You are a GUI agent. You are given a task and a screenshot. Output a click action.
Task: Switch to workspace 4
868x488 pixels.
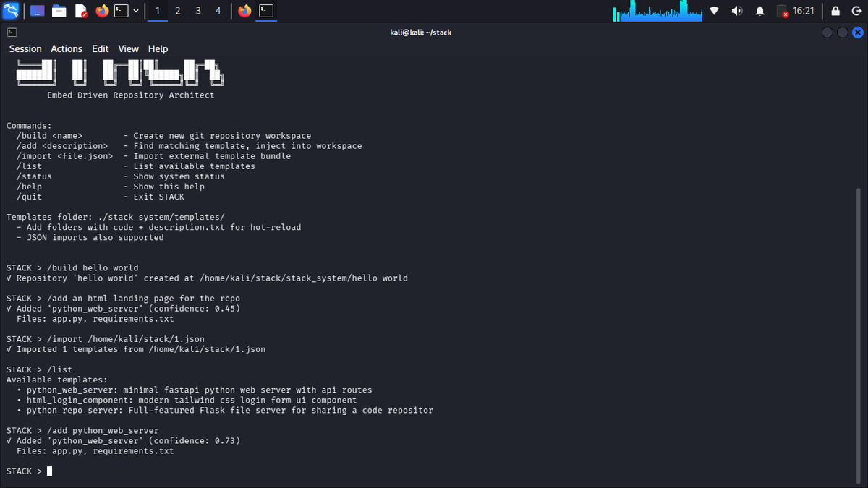coord(218,11)
